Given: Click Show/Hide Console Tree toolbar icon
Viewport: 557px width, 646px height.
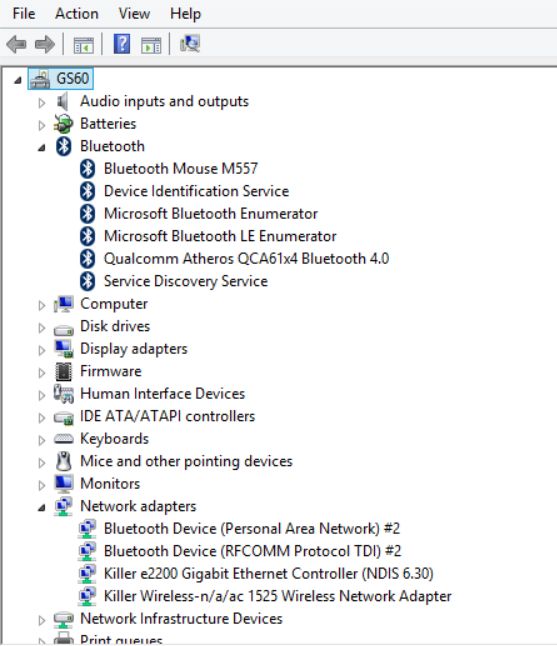Looking at the screenshot, I should [84, 44].
